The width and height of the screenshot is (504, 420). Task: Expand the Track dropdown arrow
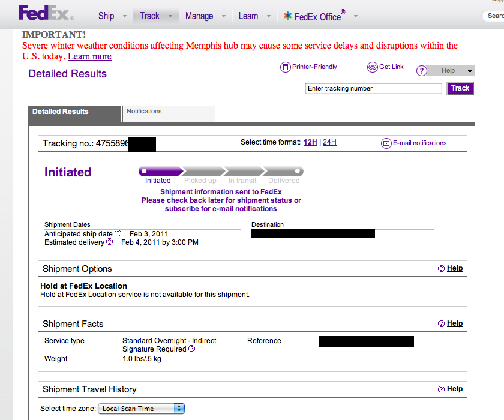(170, 16)
